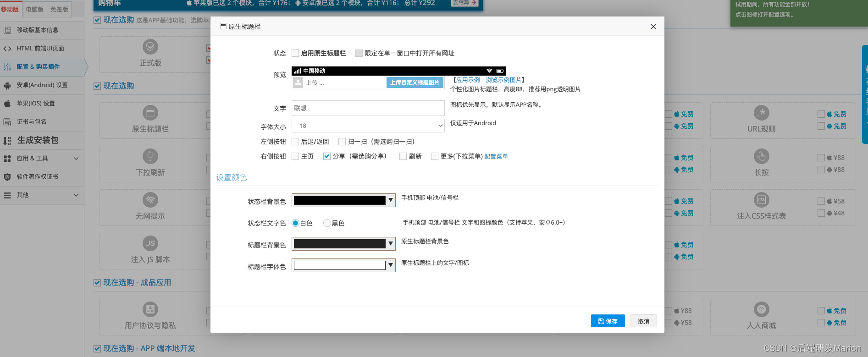Click the Apple icon beside 苹果(iOS) 设置
This screenshot has width=868, height=357.
tap(7, 104)
